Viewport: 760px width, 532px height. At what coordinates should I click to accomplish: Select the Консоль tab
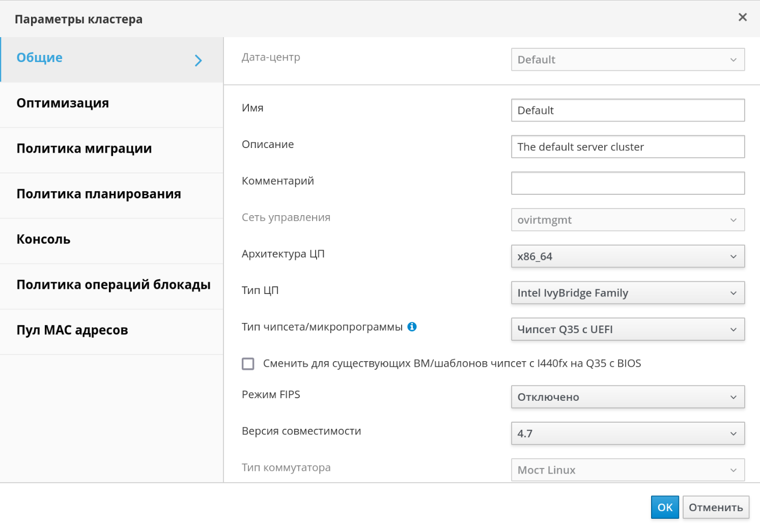coord(43,240)
